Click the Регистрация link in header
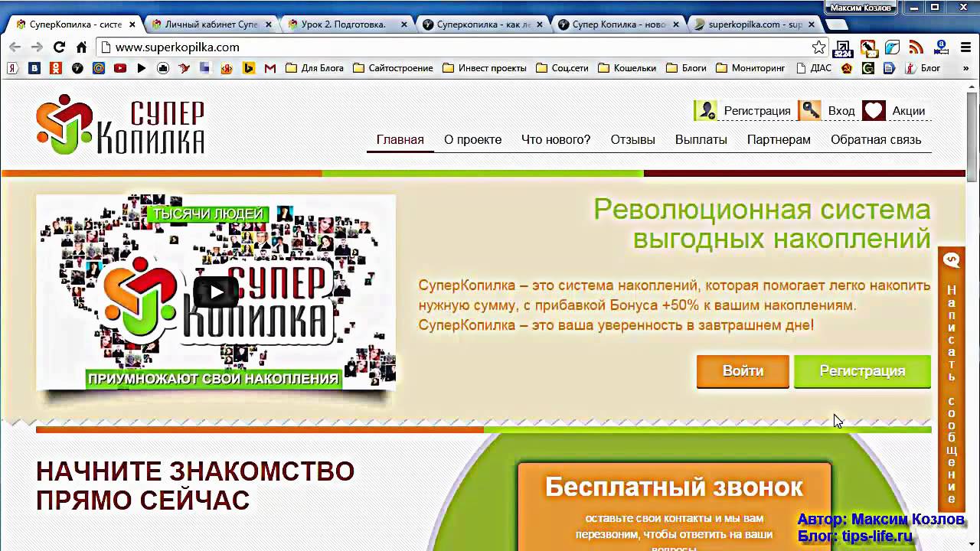This screenshot has height=551, width=980. pos(757,111)
